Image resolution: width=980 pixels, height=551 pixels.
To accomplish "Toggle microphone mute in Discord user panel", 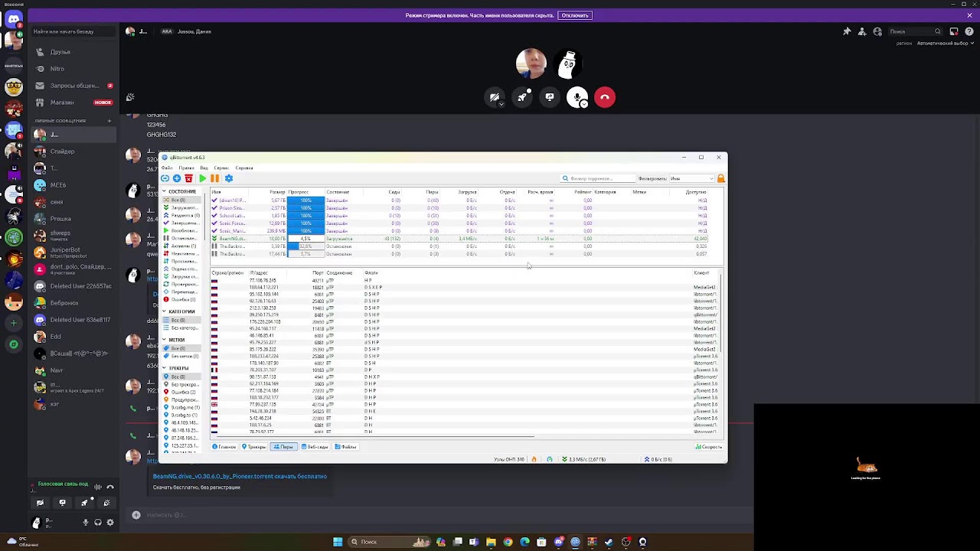I will 86,523.
